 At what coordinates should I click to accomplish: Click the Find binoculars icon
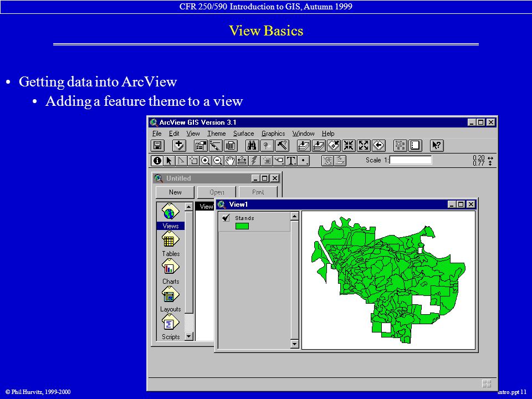pyautogui.click(x=252, y=146)
